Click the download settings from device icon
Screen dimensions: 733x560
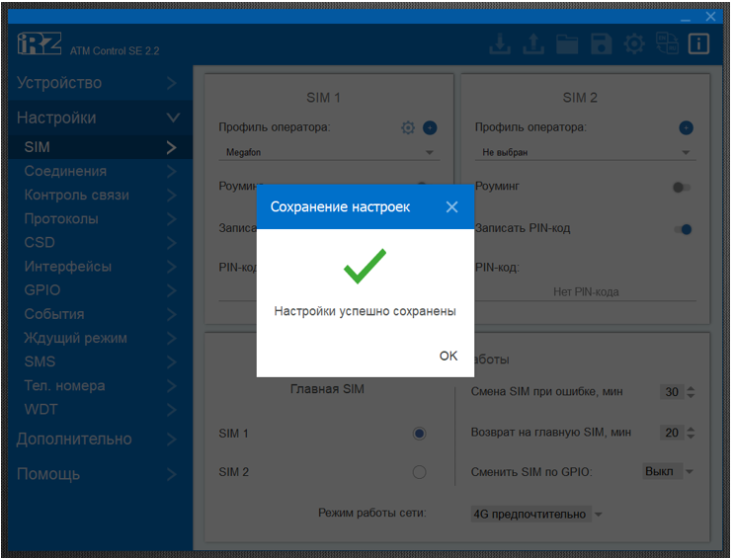point(501,44)
